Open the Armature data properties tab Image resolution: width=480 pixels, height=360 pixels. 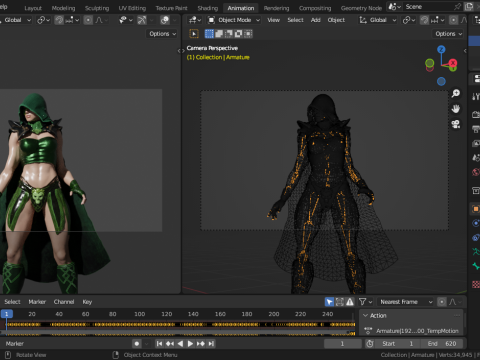coord(476,252)
